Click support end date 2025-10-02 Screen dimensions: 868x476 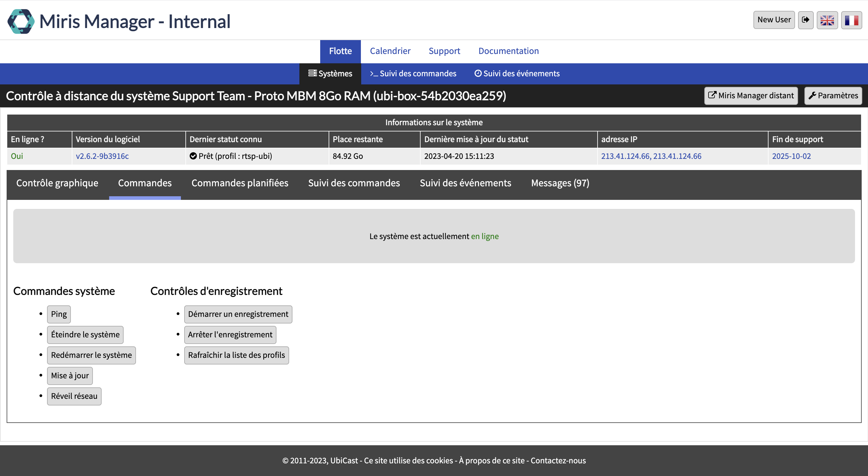(791, 156)
